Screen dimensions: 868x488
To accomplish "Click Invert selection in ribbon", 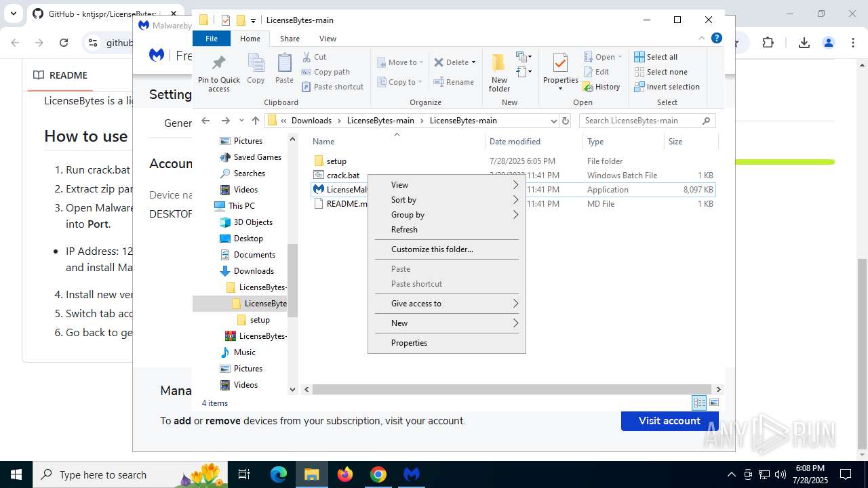I will pos(667,87).
